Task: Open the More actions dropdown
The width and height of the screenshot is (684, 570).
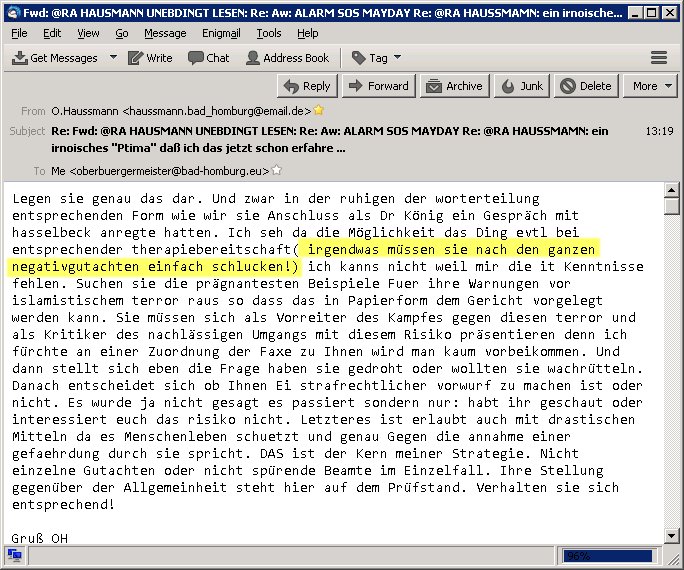Action: [652, 86]
